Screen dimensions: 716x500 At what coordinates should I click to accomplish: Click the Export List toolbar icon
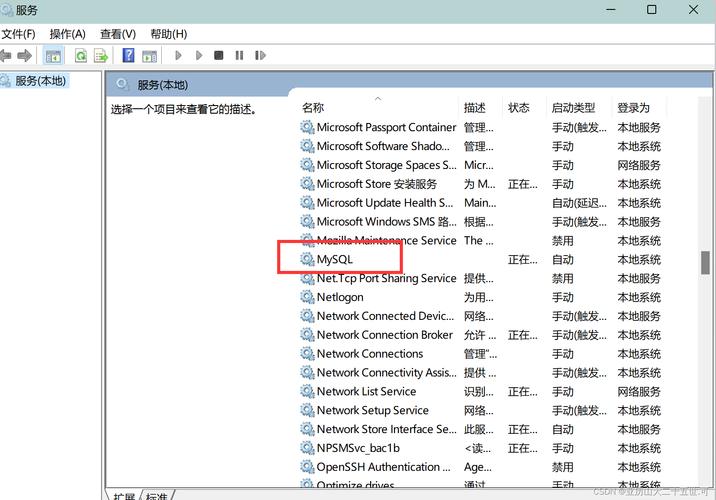[x=100, y=56]
